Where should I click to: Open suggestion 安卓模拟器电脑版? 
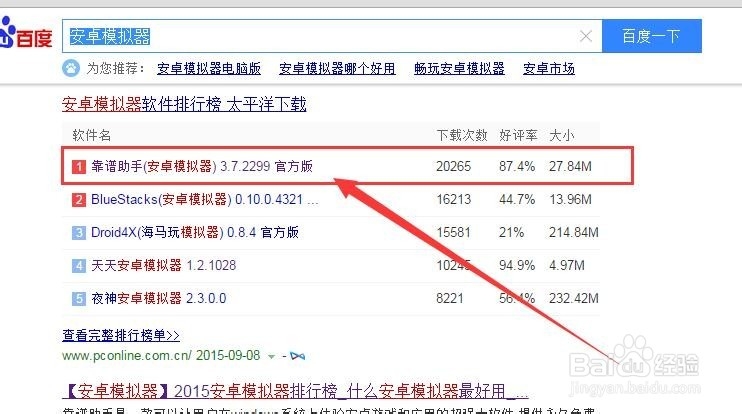[x=209, y=69]
